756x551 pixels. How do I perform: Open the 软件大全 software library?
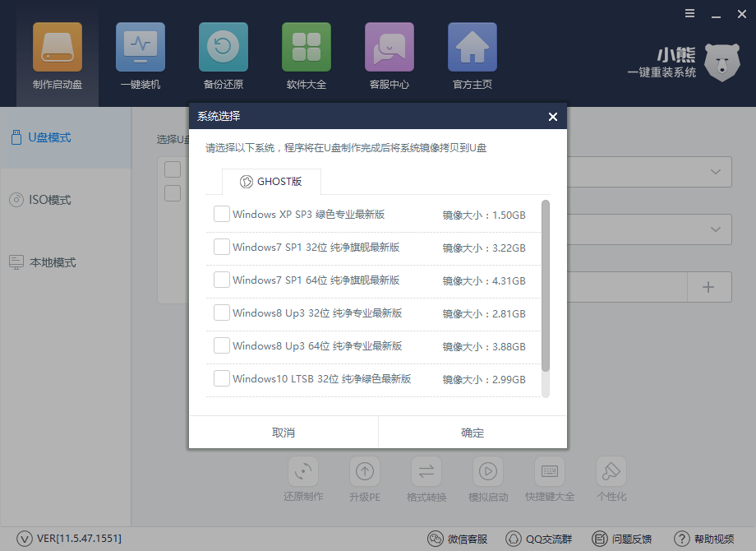(x=307, y=56)
